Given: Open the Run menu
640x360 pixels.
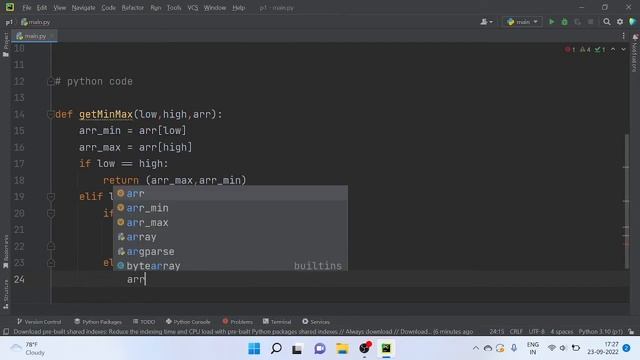Looking at the screenshot, I should coord(156,8).
